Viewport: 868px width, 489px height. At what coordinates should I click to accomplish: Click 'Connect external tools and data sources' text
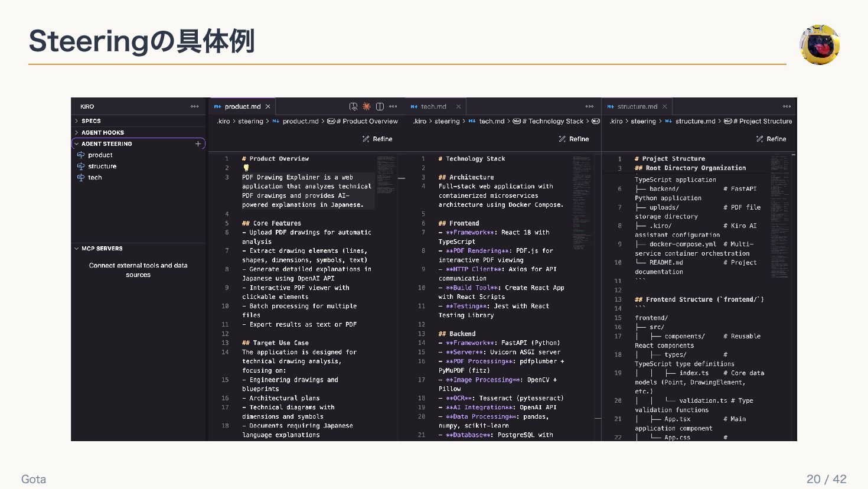(x=138, y=270)
